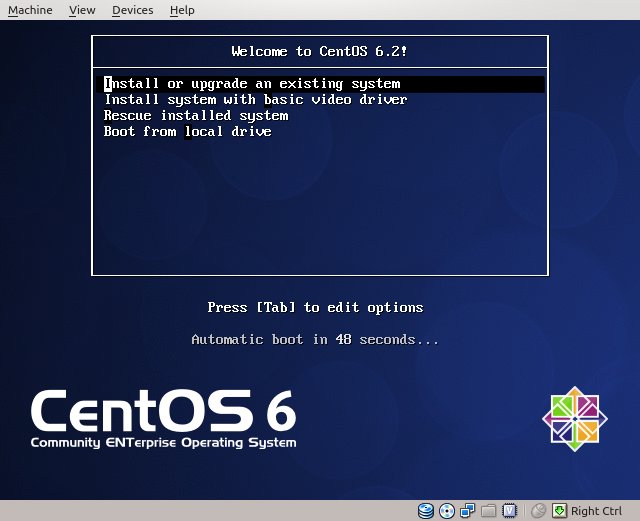The height and width of the screenshot is (521, 640).
Task: Open the Machine menu
Action: coord(30,10)
